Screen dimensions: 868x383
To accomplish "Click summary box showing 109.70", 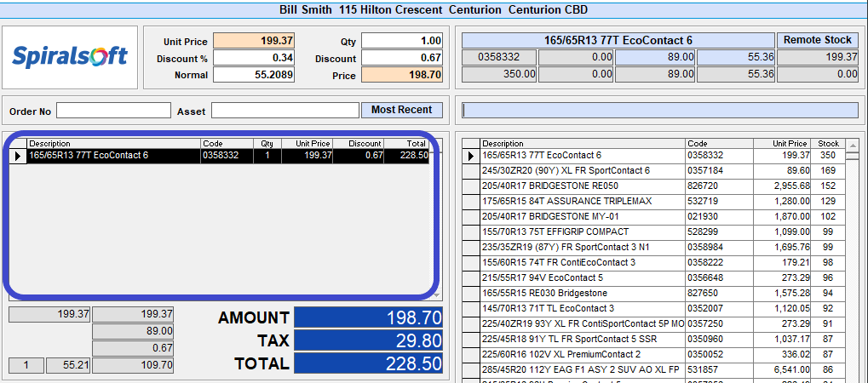I will click(x=133, y=365).
